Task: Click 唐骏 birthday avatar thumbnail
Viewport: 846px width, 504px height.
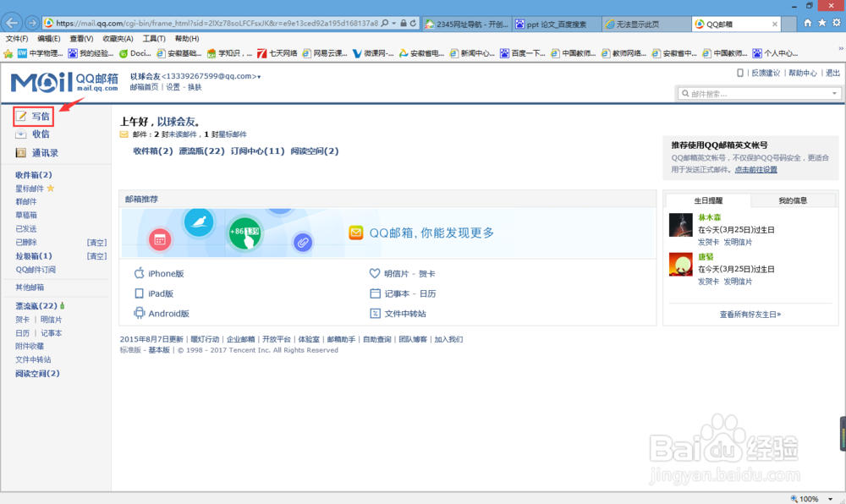Action: 681,264
